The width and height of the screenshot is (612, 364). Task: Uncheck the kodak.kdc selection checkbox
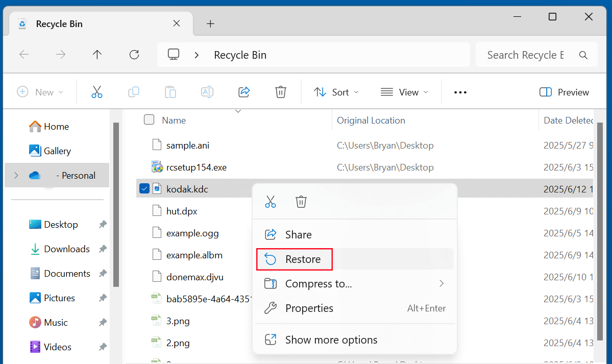(144, 188)
